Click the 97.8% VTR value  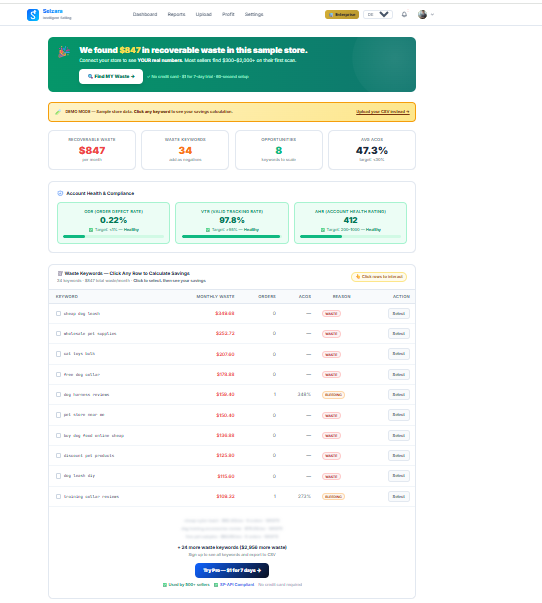coord(232,220)
